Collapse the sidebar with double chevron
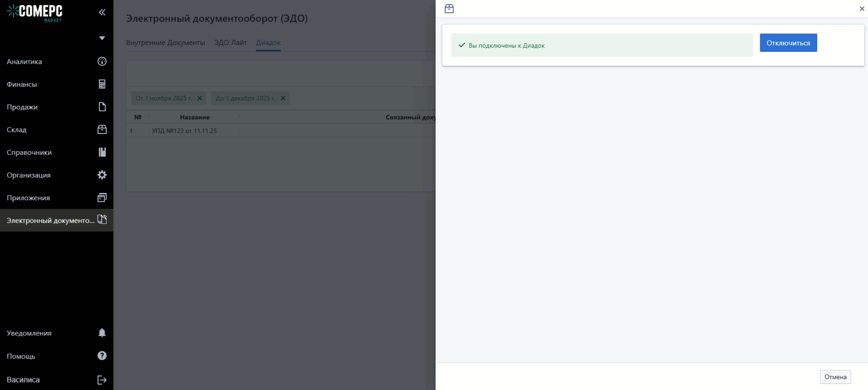This screenshot has height=390, width=868. [102, 12]
